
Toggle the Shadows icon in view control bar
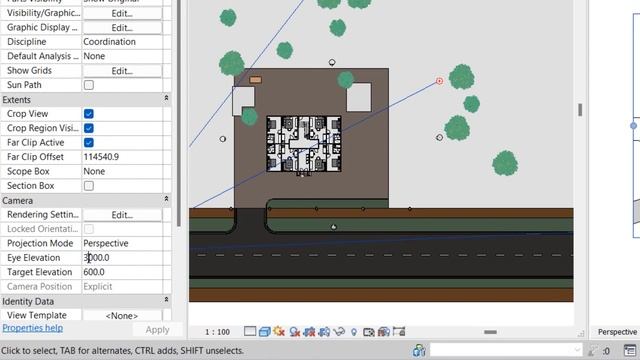(x=294, y=332)
